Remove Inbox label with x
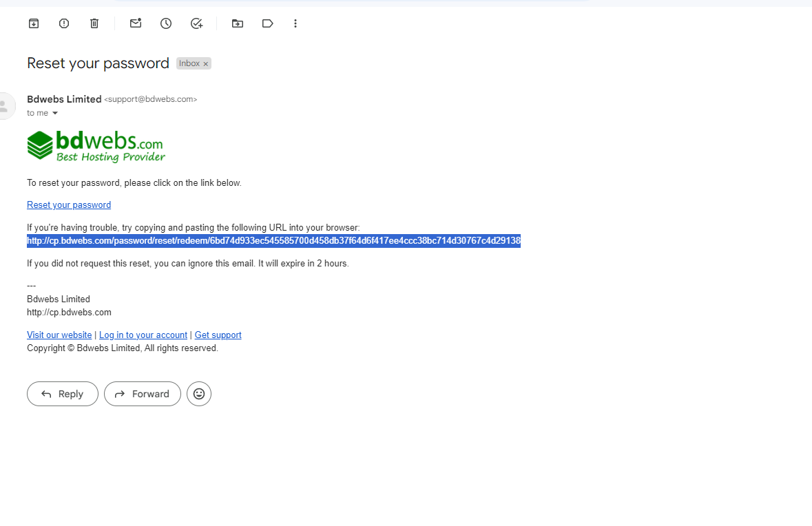This screenshot has height=526, width=812. pyautogui.click(x=206, y=63)
